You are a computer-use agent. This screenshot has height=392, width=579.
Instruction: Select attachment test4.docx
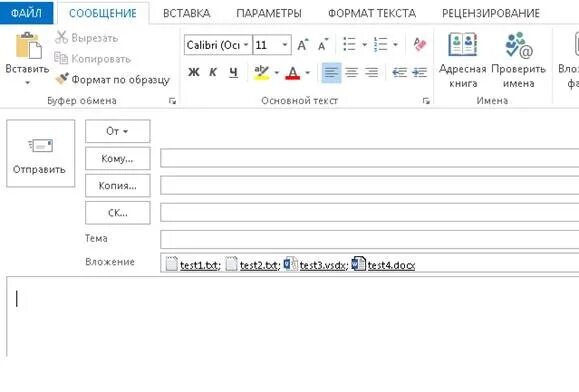pos(383,265)
